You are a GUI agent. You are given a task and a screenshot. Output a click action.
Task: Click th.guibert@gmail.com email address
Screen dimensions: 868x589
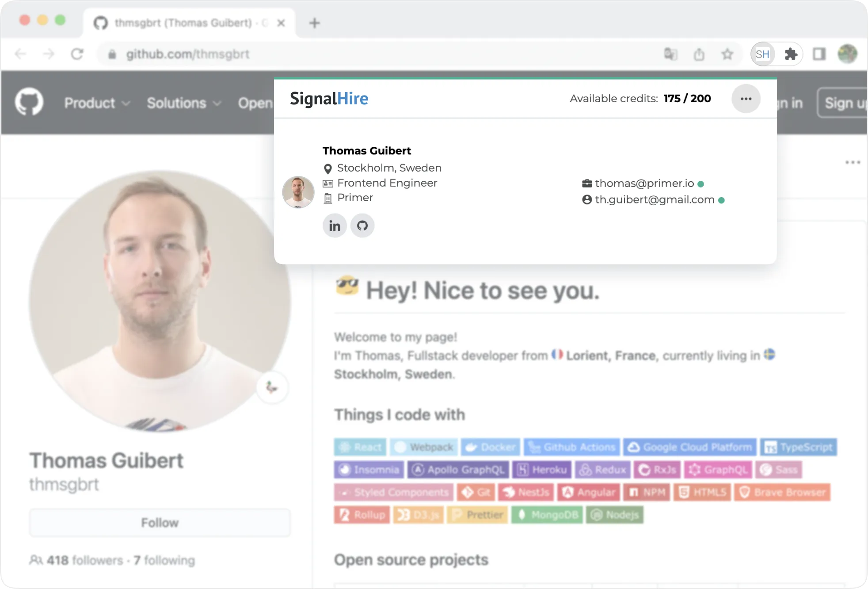pyautogui.click(x=654, y=200)
